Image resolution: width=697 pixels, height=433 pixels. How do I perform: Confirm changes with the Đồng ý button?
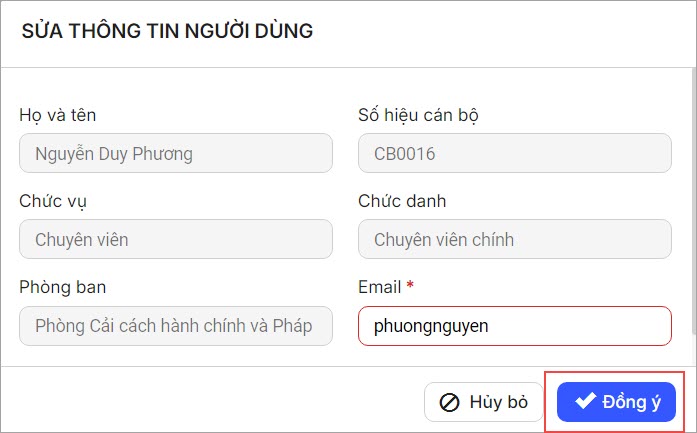point(616,402)
